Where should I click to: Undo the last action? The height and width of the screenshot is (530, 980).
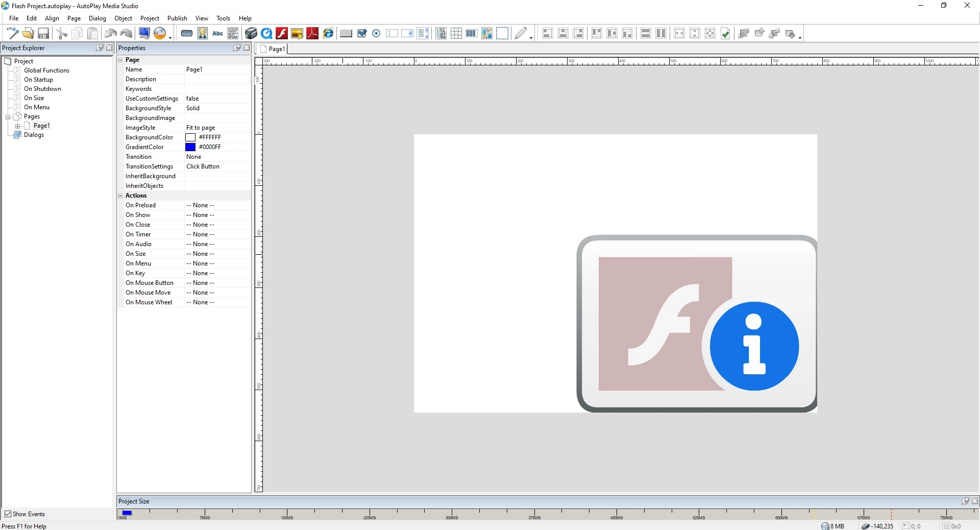tap(110, 34)
